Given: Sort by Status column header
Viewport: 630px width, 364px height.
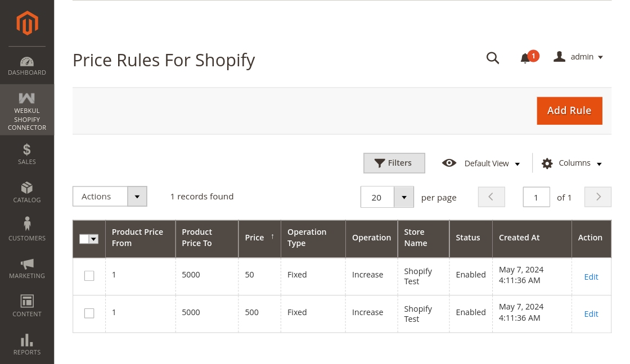Looking at the screenshot, I should 471,238.
